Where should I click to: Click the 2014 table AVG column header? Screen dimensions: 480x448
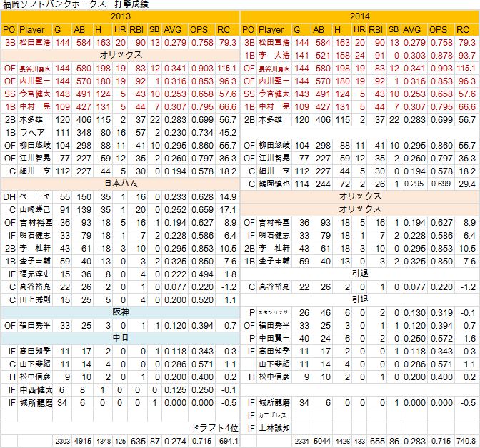414,30
